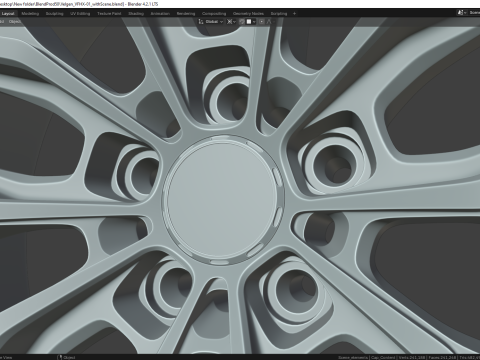Open Global transform orientation dropdown
The image size is (480, 360).
click(211, 22)
